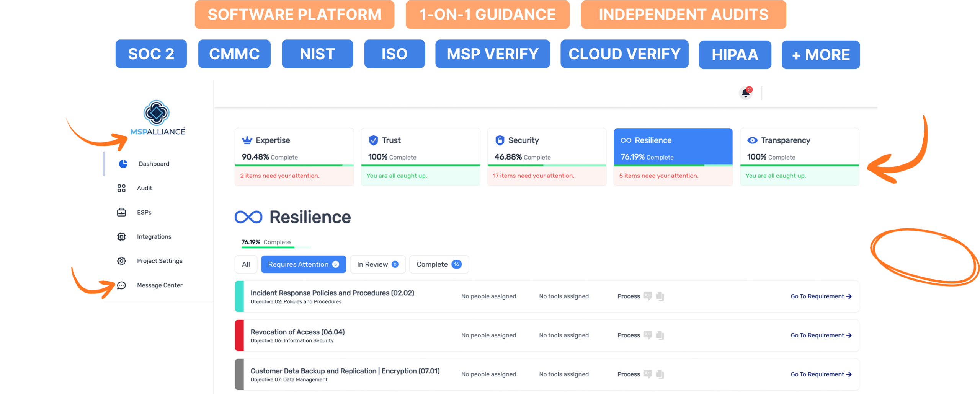Click the ESPs briefcase icon

tap(121, 212)
